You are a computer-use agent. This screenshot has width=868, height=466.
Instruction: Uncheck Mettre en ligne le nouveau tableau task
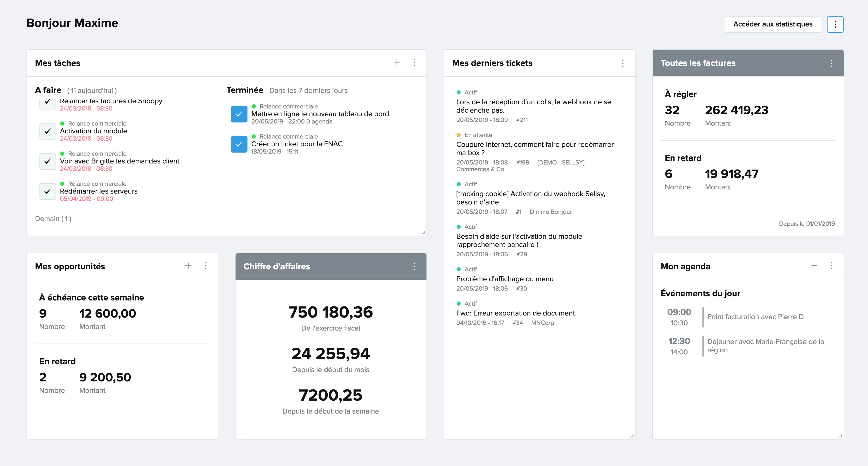(x=239, y=114)
